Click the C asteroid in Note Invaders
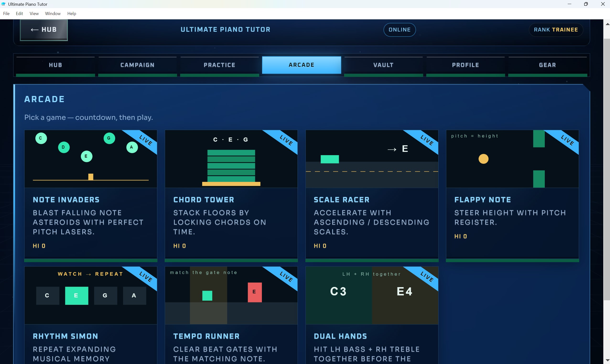This screenshot has height=364, width=610. point(41,138)
